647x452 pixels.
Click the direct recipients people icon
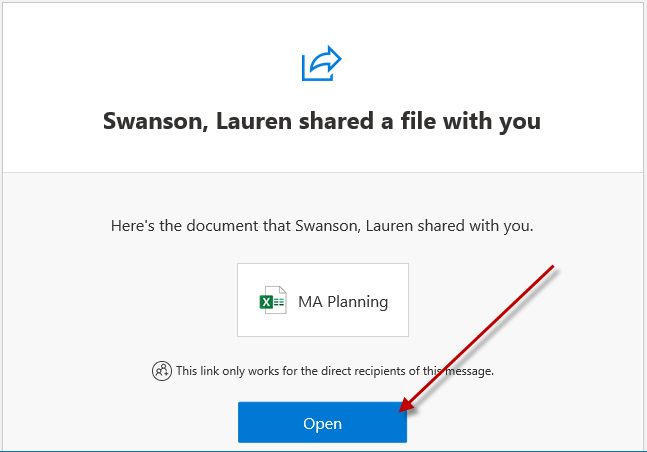pos(162,371)
